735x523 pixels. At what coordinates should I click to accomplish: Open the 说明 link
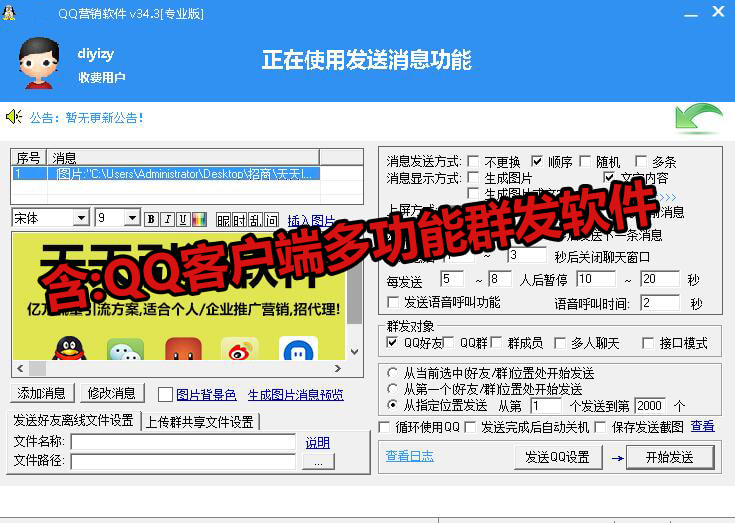point(317,442)
